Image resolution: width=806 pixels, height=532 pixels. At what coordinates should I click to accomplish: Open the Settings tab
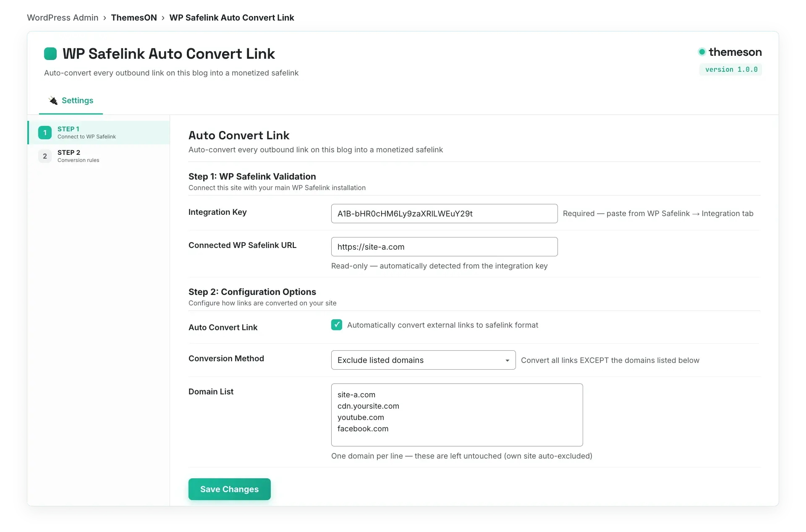(71, 101)
